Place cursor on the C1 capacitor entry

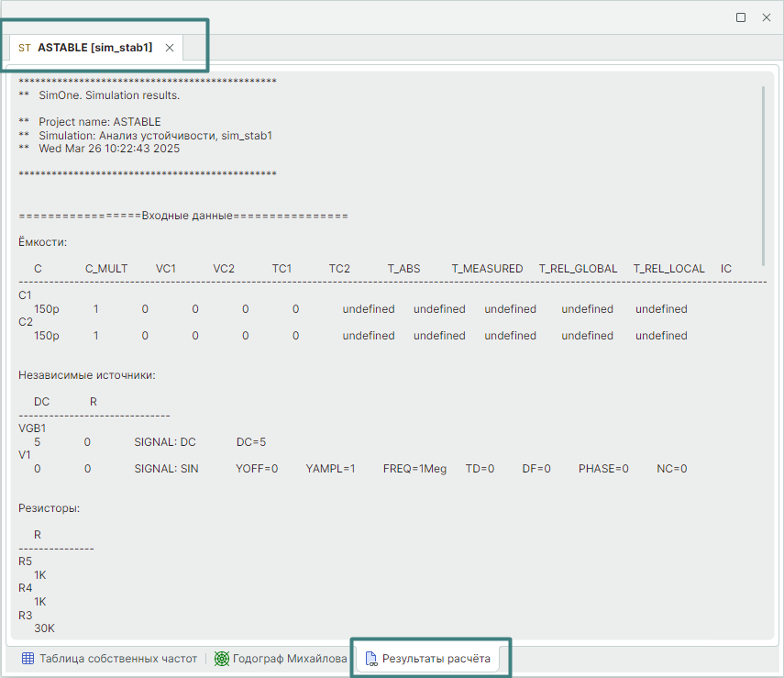[25, 295]
